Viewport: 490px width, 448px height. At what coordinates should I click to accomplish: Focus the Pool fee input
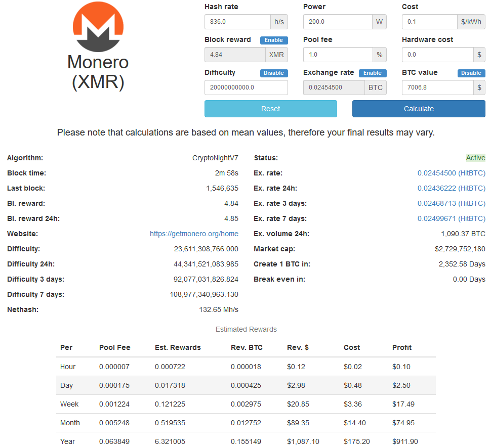tap(338, 55)
